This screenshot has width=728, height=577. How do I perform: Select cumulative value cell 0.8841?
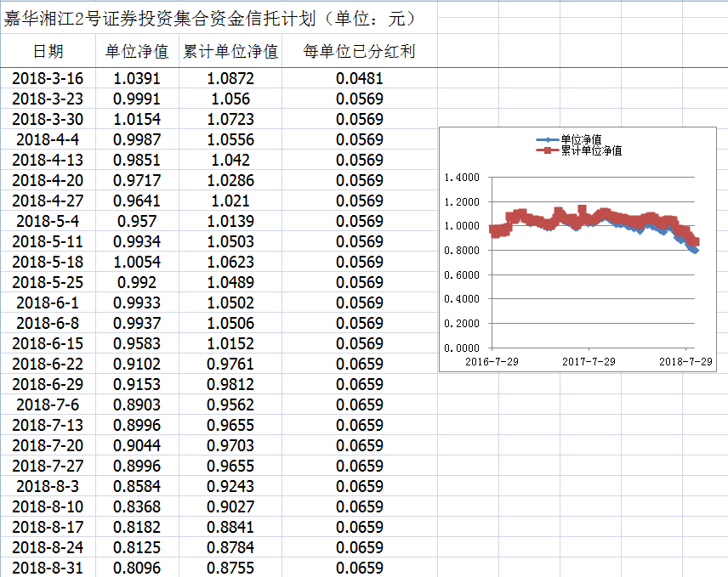coord(230,527)
